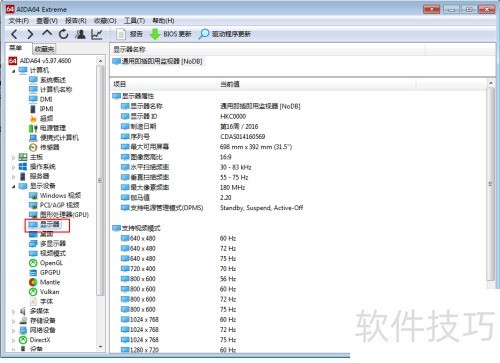Select Vulkan tree item
This screenshot has width=500, height=363.
(44, 292)
